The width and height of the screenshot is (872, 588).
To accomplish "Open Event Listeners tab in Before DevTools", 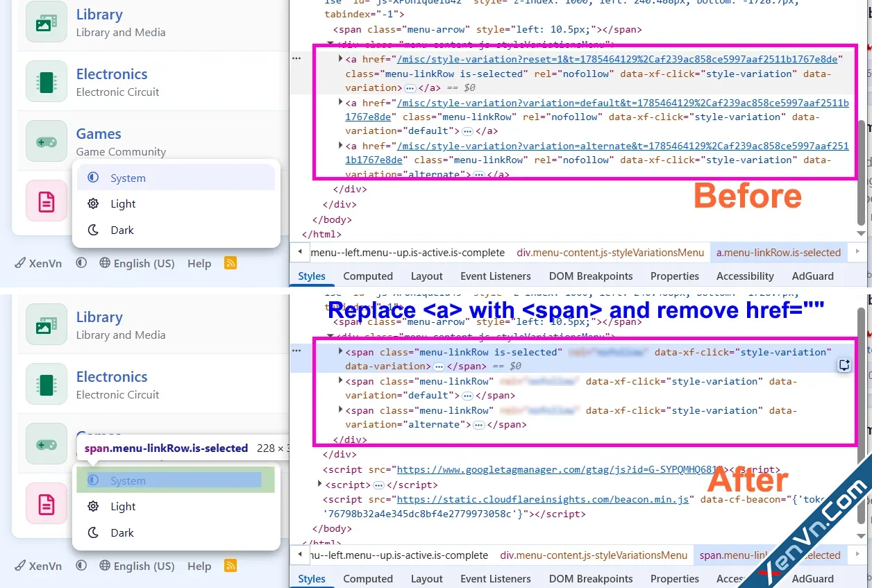I will pyautogui.click(x=496, y=276).
